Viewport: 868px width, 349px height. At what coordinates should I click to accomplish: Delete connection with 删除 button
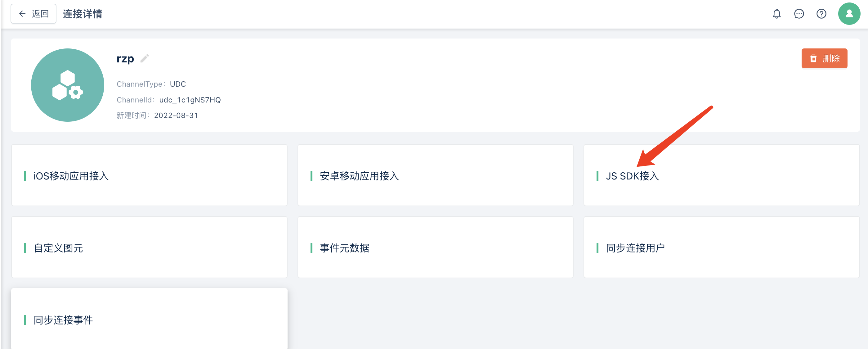click(x=824, y=58)
